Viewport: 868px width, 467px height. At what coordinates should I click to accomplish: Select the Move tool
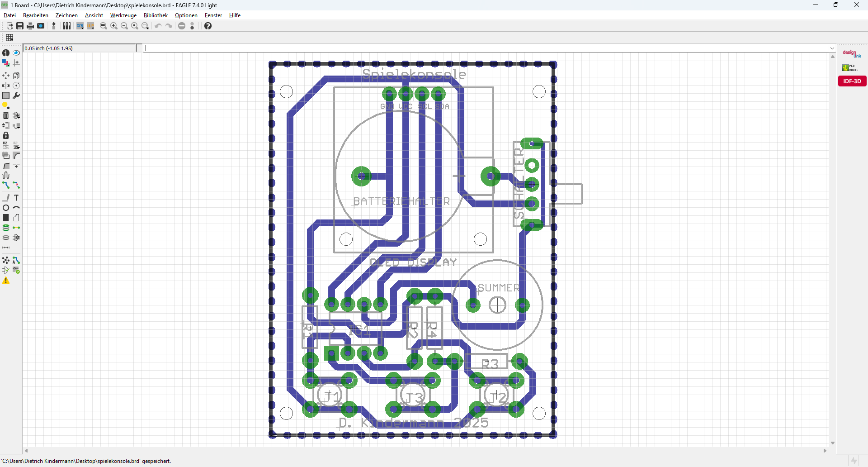pos(6,76)
